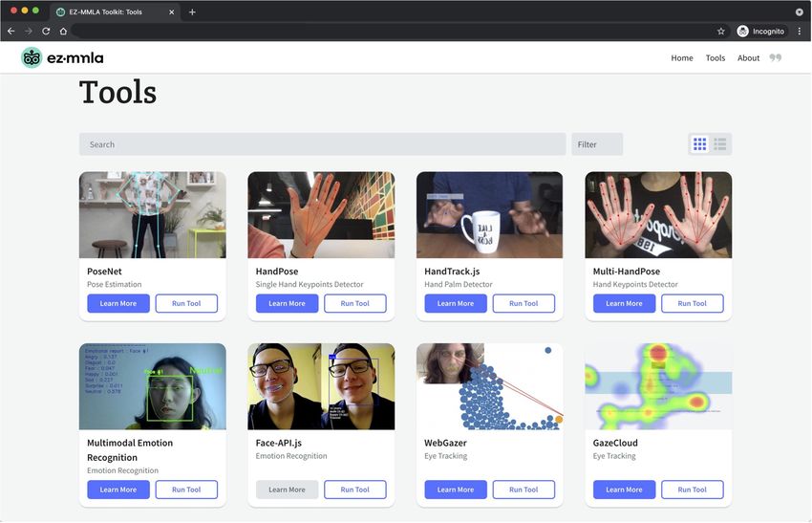Run the PoseNet tool
Image resolution: width=812 pixels, height=523 pixels.
pos(186,303)
